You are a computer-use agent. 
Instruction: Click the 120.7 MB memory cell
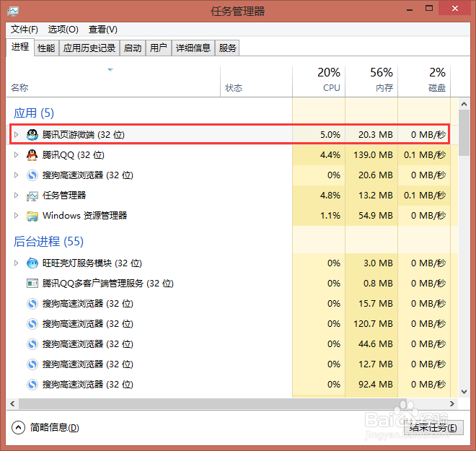point(373,324)
